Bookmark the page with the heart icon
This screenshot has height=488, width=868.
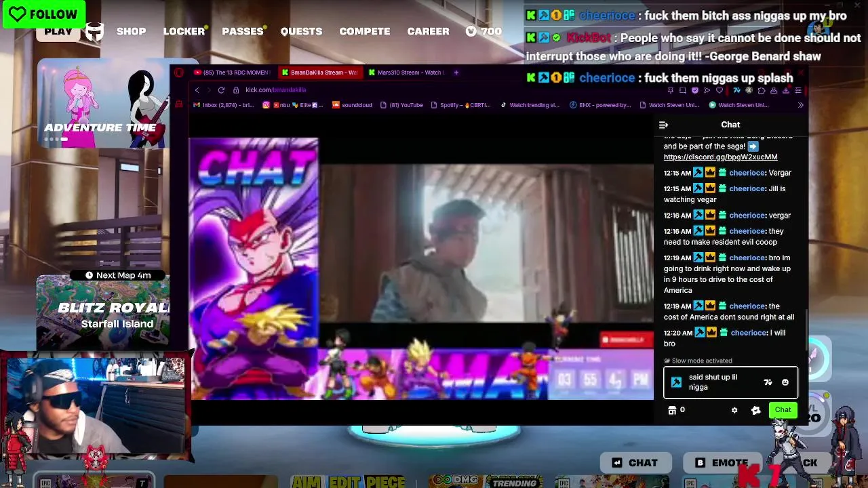[x=719, y=90]
